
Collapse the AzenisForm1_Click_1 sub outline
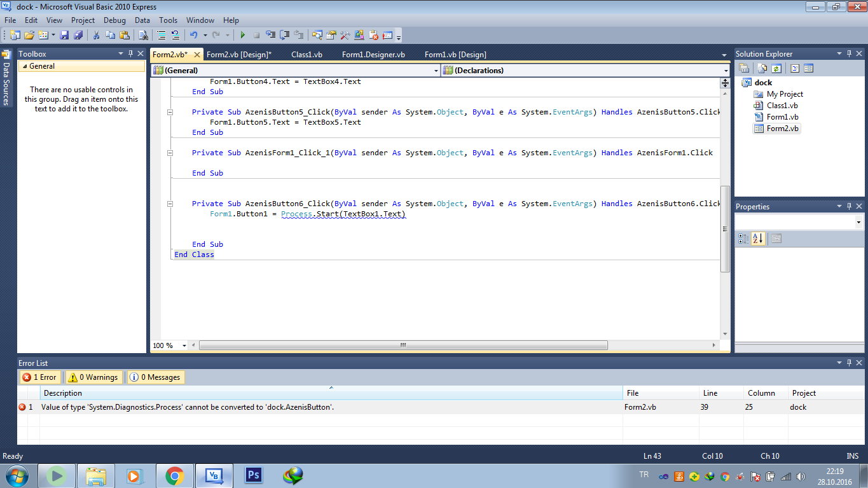pyautogui.click(x=170, y=153)
